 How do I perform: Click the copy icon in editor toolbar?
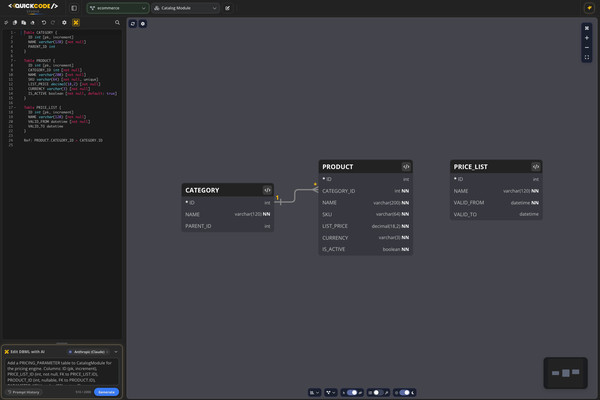15,23
